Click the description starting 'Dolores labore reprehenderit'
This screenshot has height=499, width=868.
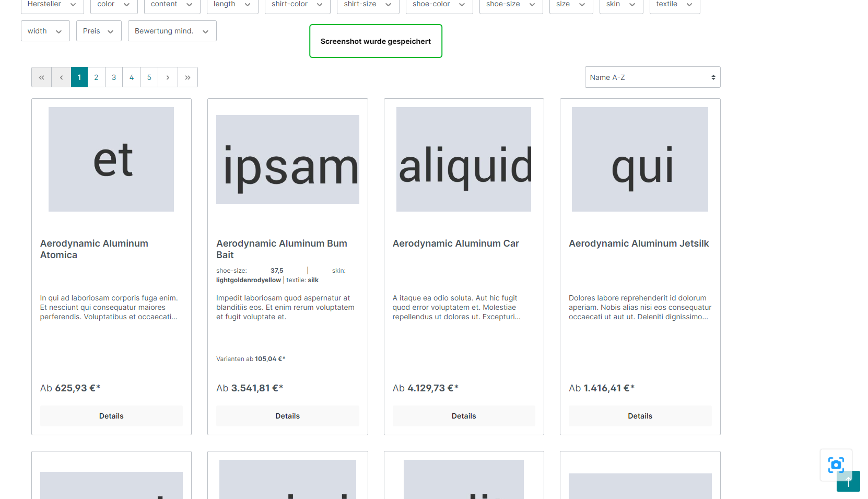(640, 307)
